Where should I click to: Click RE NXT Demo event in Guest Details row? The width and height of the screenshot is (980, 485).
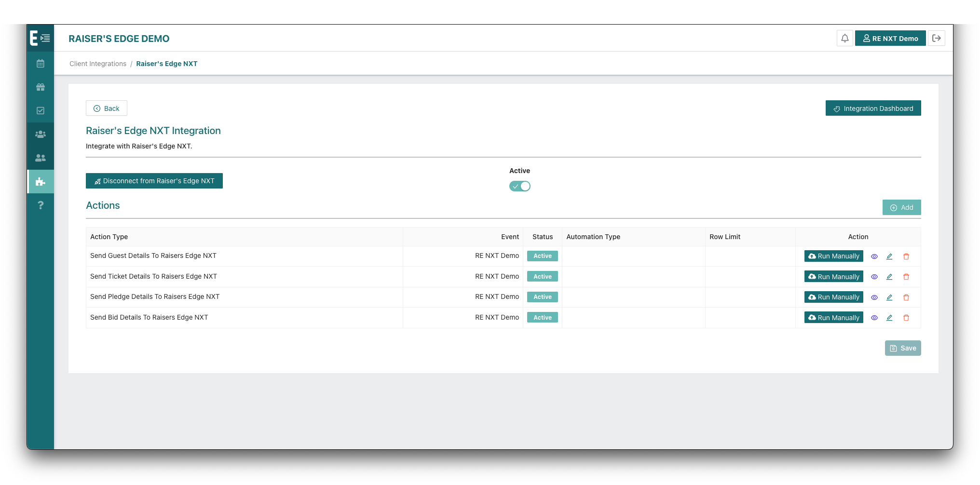(497, 256)
